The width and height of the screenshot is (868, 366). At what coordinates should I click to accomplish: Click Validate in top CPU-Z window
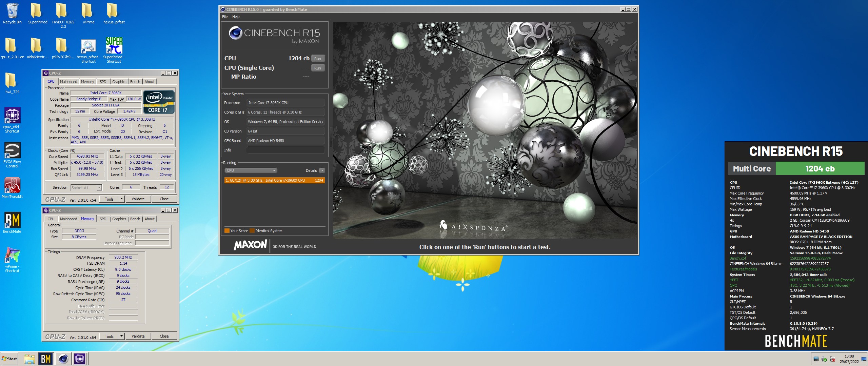pos(138,199)
